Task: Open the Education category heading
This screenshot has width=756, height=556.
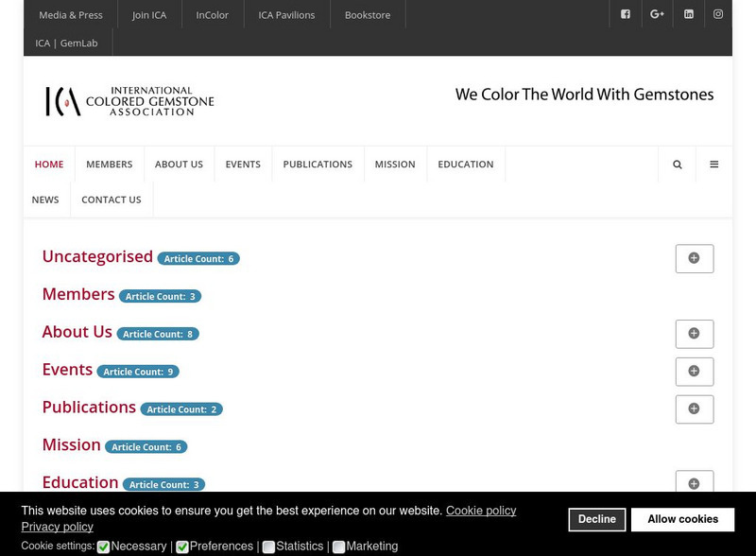Action: (80, 482)
